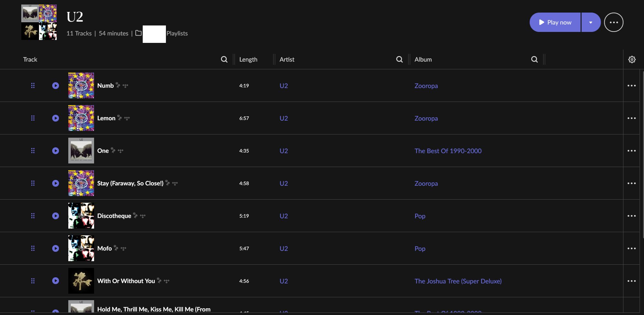The image size is (644, 315).
Task: Open more options for Numb row
Action: pos(631,85)
